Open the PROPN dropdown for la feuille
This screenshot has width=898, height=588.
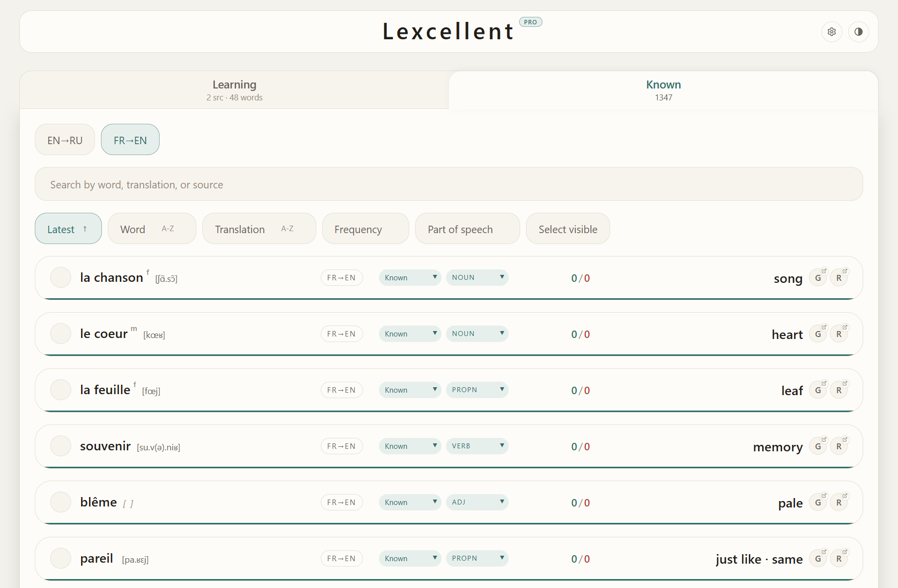(477, 390)
